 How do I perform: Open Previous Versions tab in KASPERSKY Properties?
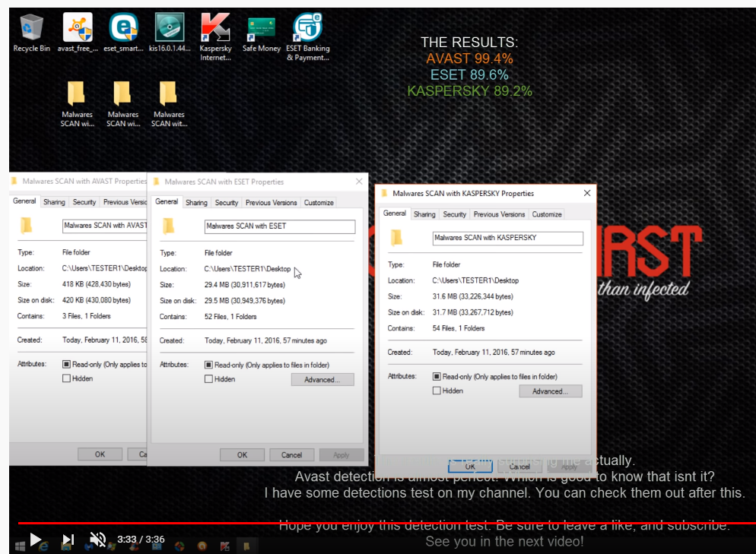(x=499, y=214)
